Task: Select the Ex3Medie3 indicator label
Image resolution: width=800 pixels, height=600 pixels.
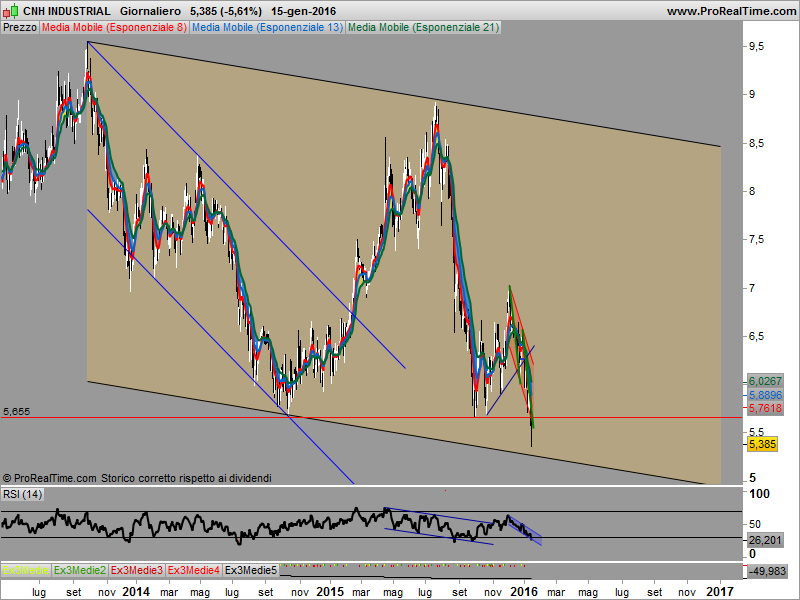Action: tap(137, 570)
